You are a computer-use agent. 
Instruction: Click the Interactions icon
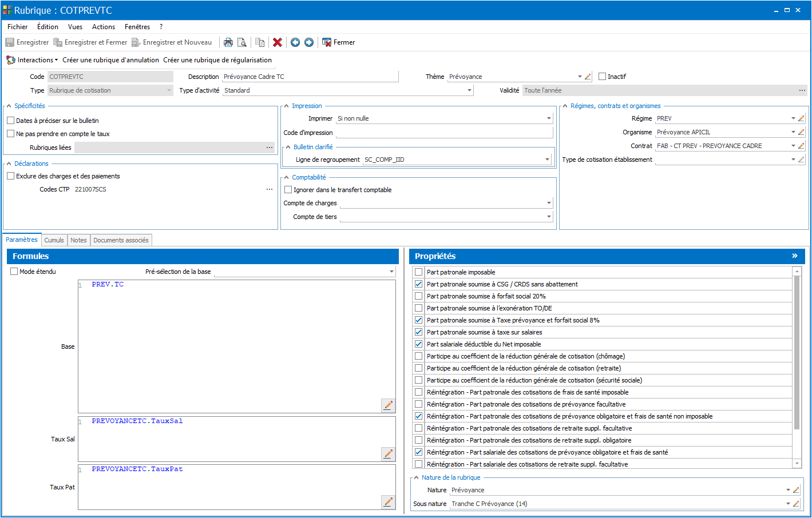[11, 60]
